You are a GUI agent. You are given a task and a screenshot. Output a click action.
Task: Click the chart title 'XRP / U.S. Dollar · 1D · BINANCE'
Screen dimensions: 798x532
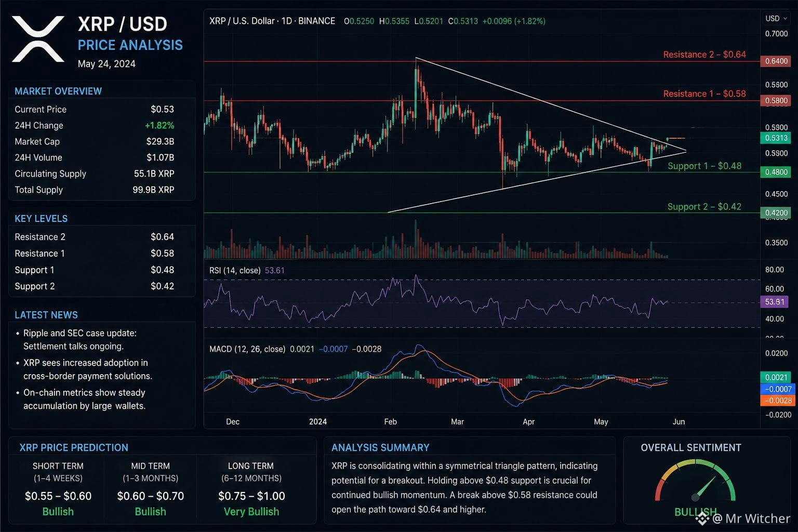click(x=272, y=21)
